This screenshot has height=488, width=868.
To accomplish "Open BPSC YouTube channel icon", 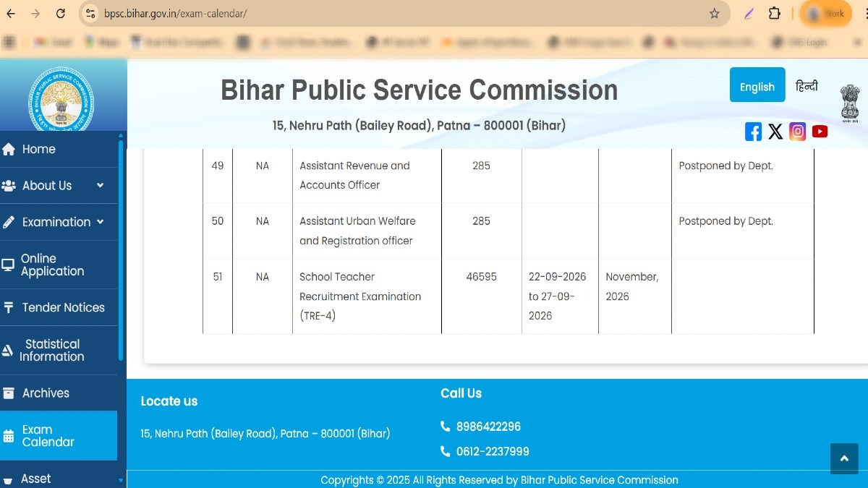I will pyautogui.click(x=820, y=132).
